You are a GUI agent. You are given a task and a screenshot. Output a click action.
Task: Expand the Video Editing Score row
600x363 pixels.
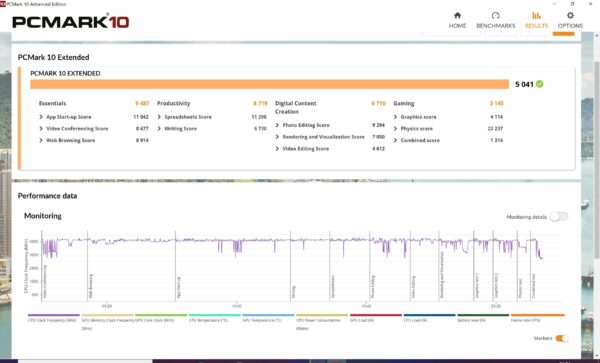302,149
